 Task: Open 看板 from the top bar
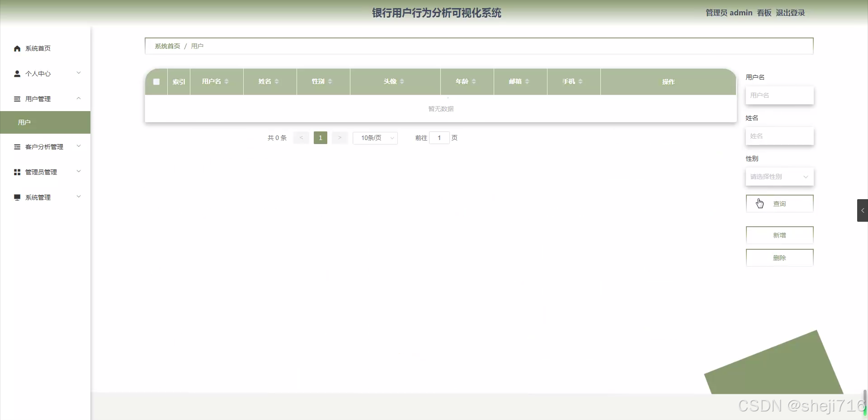coord(764,13)
